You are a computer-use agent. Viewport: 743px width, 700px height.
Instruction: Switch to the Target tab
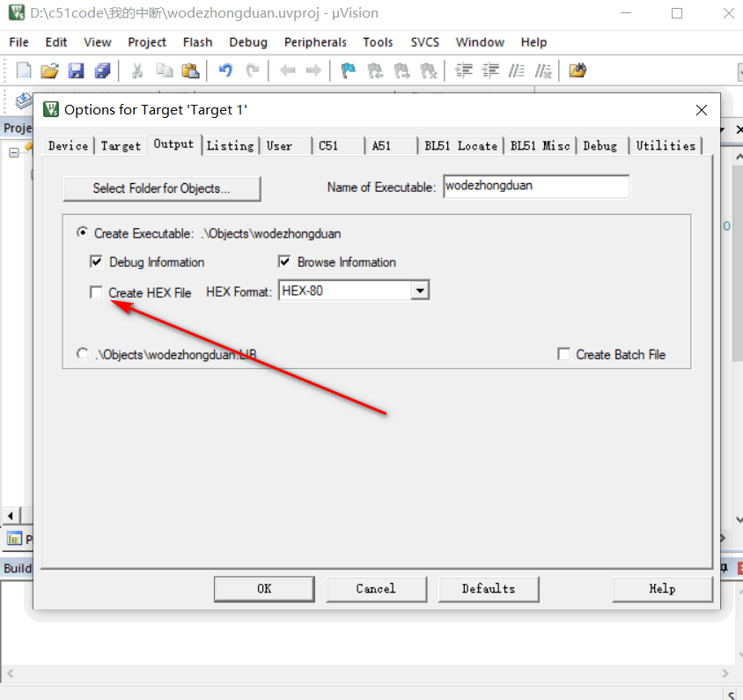tap(121, 145)
